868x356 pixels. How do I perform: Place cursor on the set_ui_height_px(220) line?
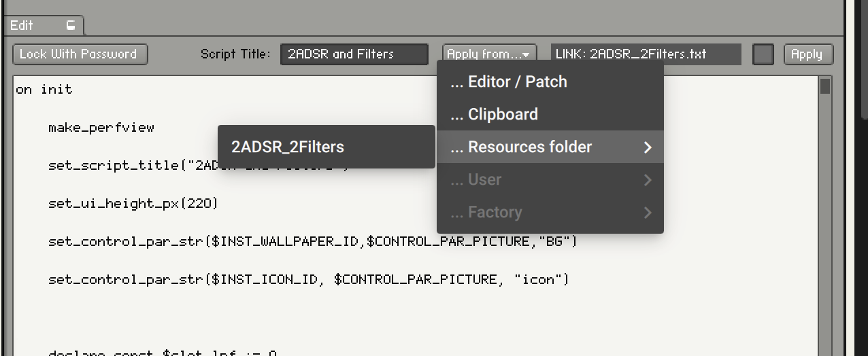pyautogui.click(x=133, y=204)
